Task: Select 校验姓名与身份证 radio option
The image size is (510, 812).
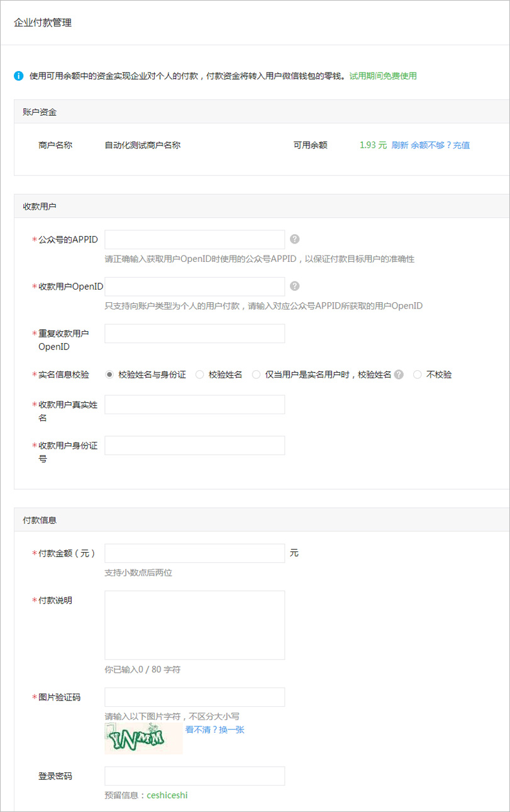Action: tap(109, 375)
